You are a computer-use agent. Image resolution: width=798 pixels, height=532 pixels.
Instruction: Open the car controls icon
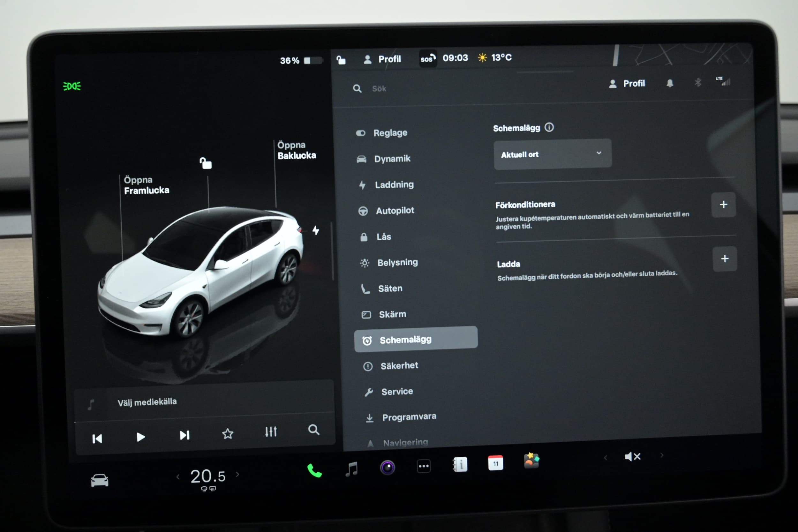pos(99,480)
